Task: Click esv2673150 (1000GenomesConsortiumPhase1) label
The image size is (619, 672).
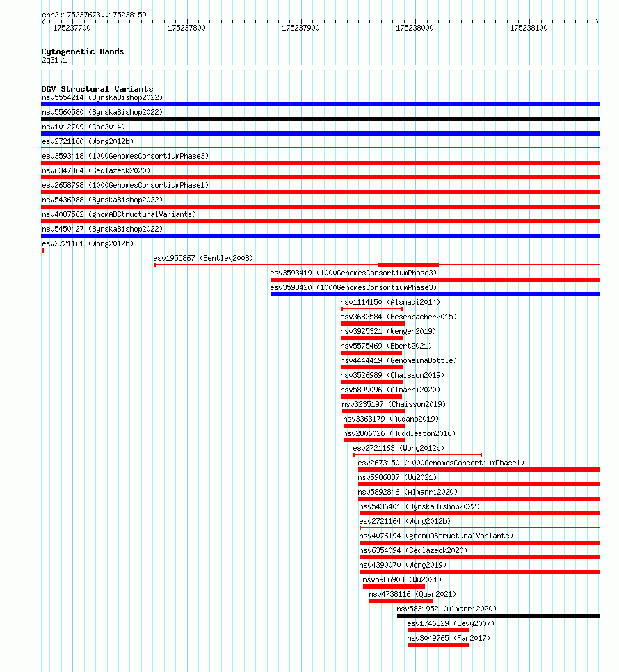Action: [x=441, y=463]
